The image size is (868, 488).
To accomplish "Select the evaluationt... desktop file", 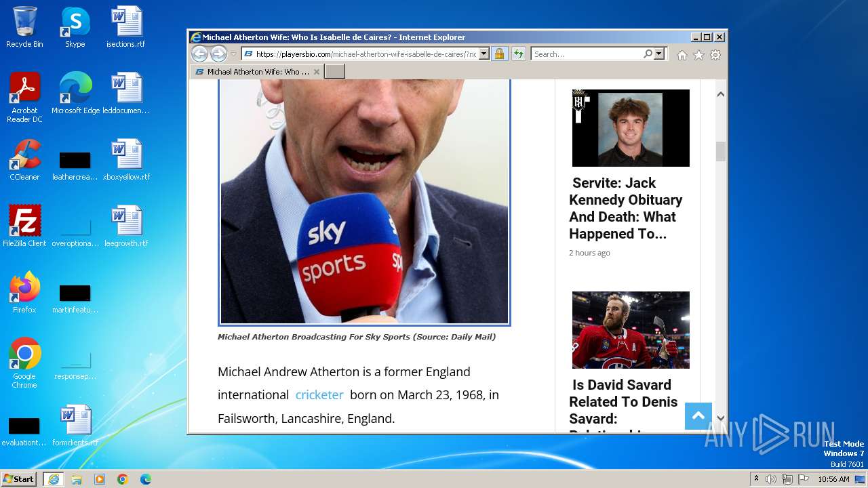I will [x=24, y=431].
